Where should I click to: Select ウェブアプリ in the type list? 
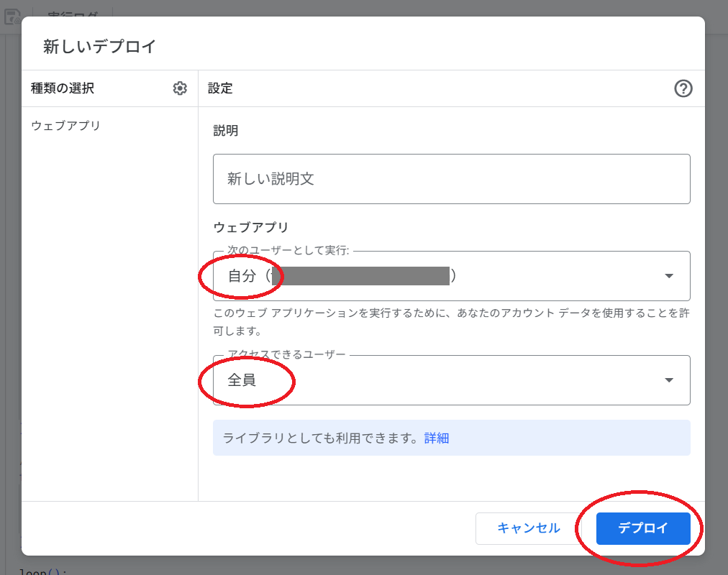tap(65, 126)
